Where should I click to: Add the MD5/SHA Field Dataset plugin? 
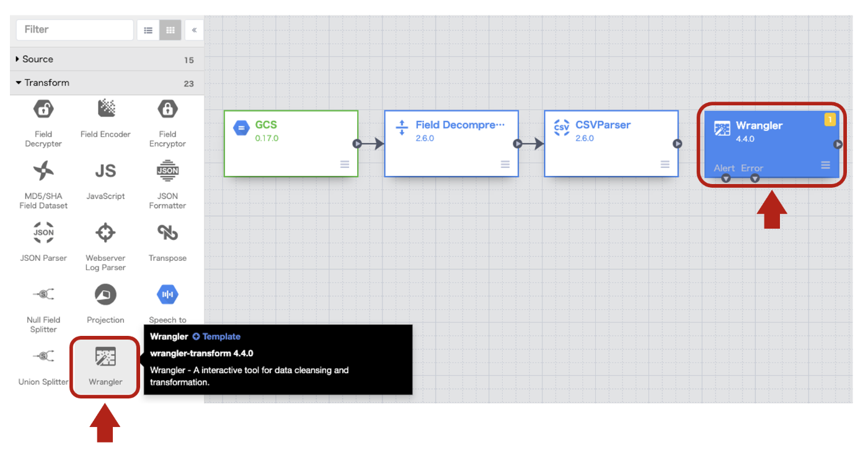click(43, 185)
